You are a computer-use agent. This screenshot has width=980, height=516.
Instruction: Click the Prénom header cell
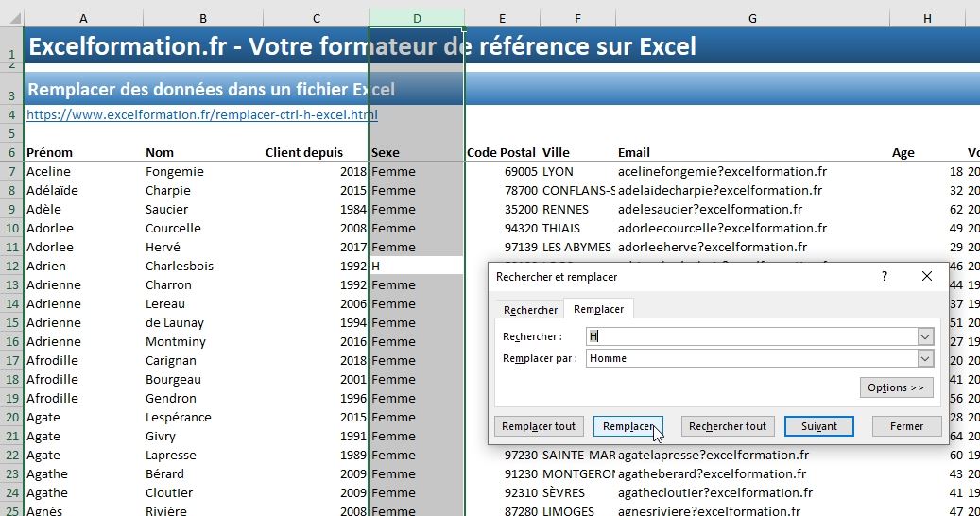coord(84,152)
